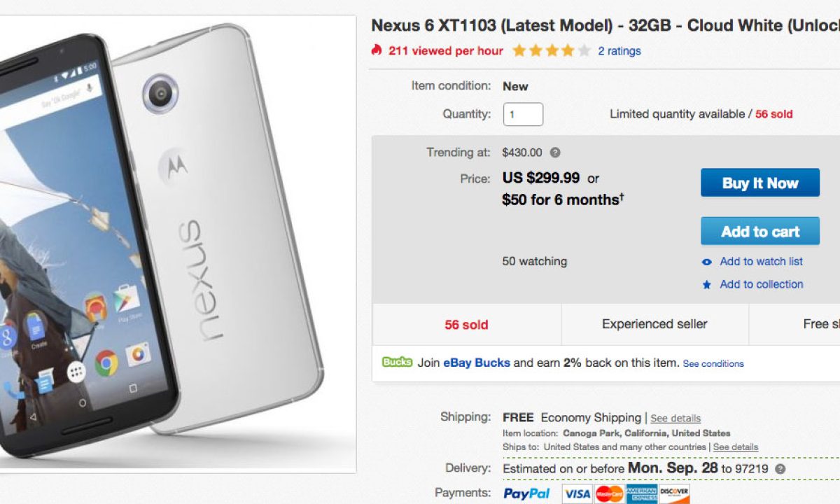Click the eye icon for watch list
840x504 pixels.
tap(707, 262)
